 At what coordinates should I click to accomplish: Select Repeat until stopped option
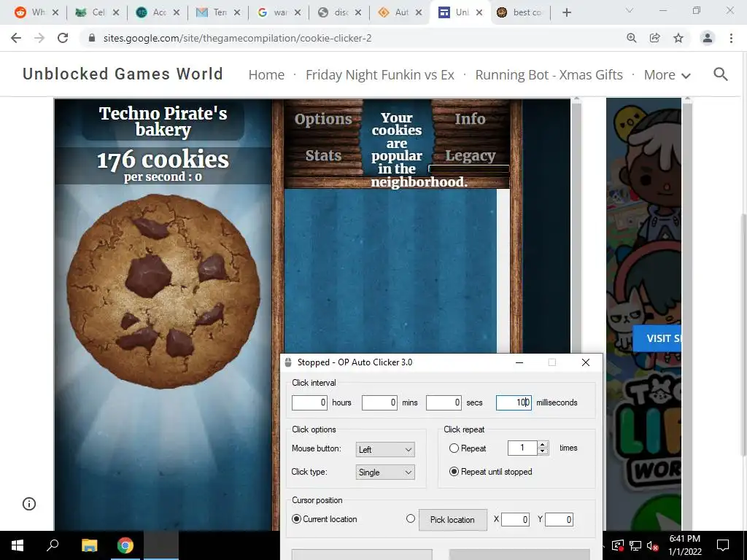(x=454, y=472)
